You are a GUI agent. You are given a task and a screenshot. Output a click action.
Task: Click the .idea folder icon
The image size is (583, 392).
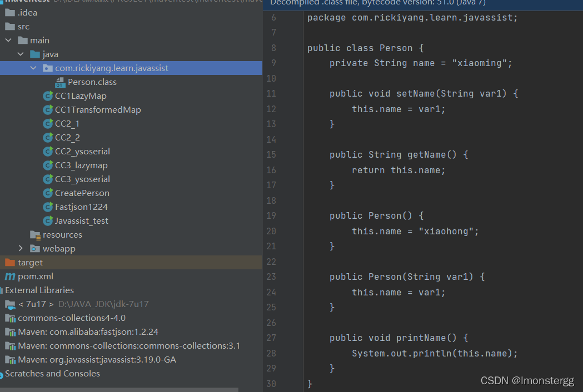(x=10, y=13)
